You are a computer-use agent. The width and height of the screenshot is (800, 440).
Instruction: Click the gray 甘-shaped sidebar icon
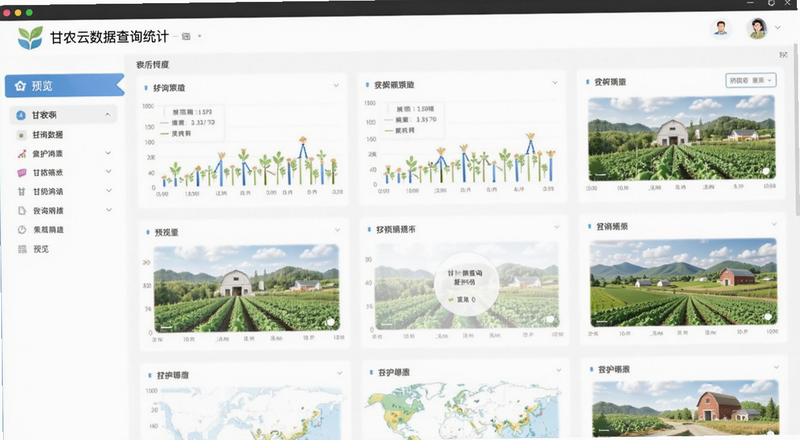[21, 192]
